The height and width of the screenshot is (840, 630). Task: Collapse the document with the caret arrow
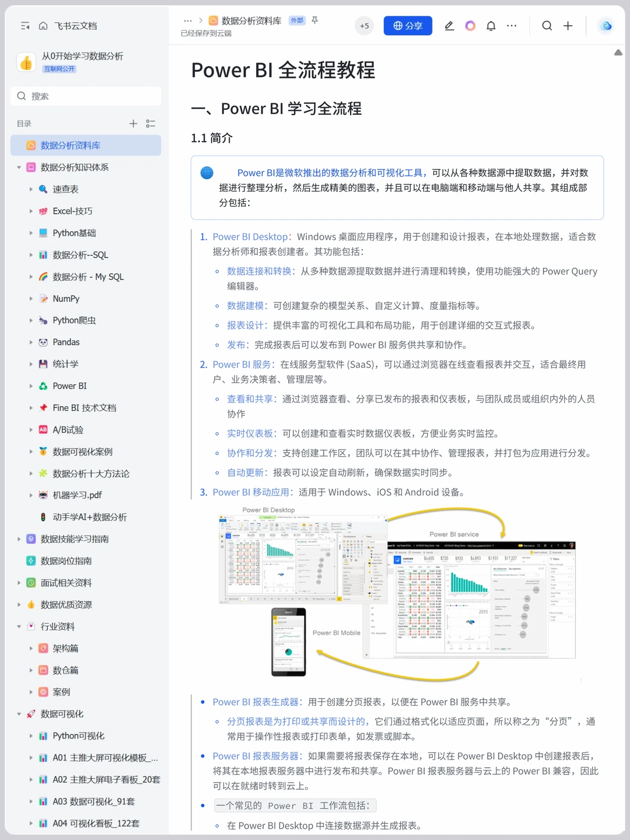click(x=618, y=51)
